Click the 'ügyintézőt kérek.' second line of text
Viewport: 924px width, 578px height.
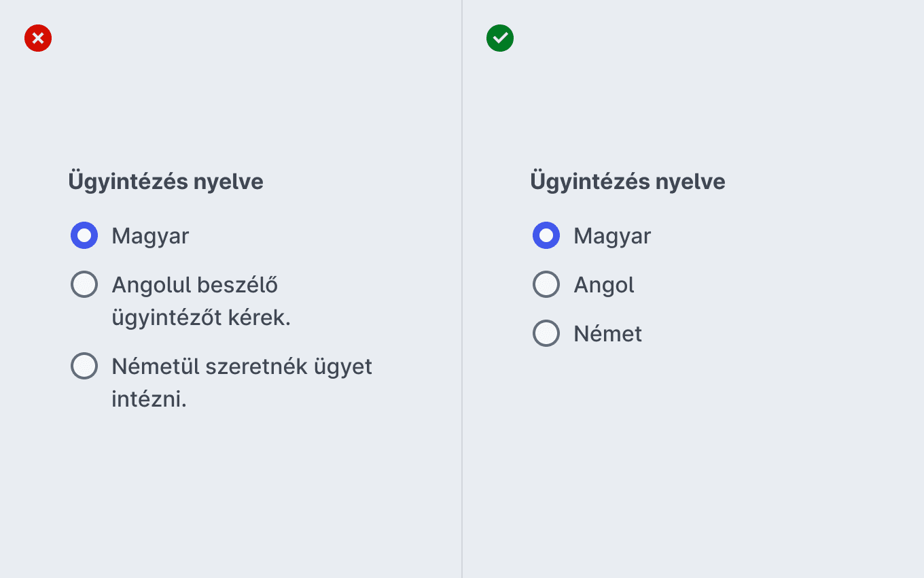[201, 318]
